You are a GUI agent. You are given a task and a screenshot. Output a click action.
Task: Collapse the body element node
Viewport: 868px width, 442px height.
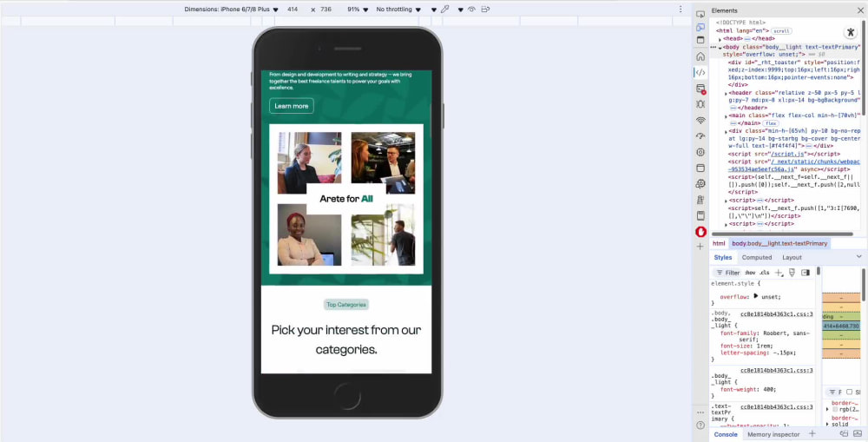[x=720, y=48]
